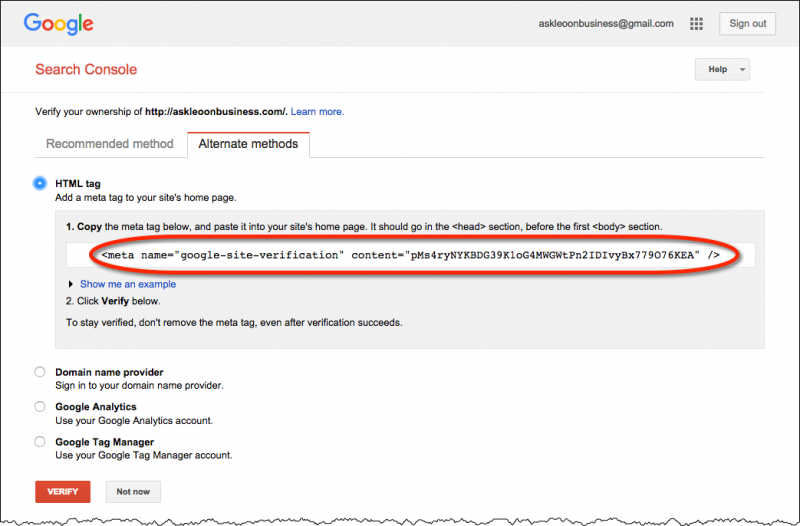Click the Google Tag Manager label
This screenshot has width=800, height=526.
click(105, 442)
